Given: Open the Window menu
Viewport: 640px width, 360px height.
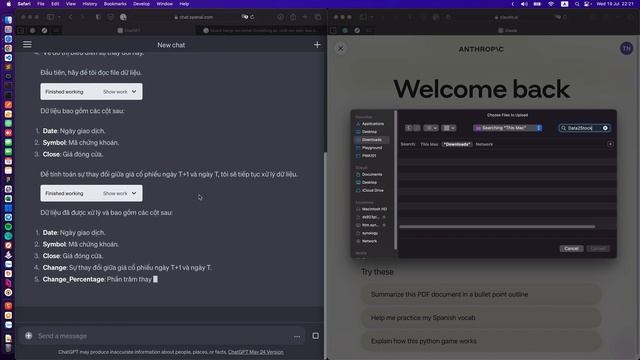Looking at the screenshot, I should [x=164, y=4].
